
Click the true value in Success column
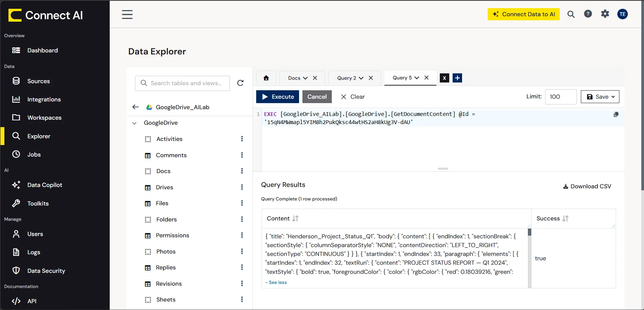[x=540, y=258]
